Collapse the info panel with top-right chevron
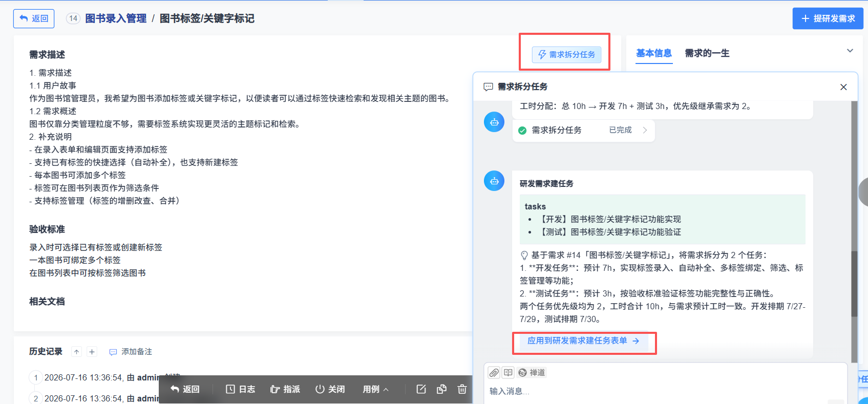This screenshot has width=868, height=404. (850, 51)
